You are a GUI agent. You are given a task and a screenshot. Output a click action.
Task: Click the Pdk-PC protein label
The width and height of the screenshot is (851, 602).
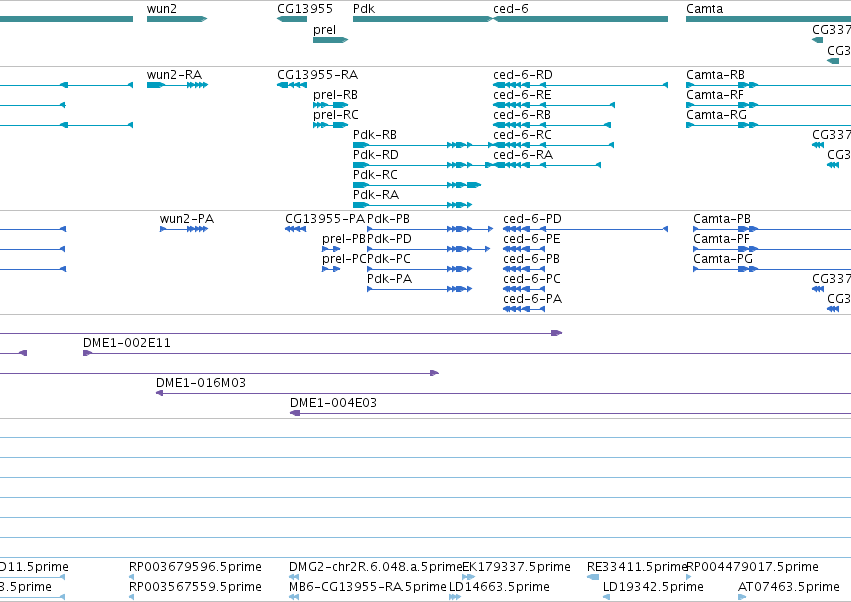coord(389,259)
